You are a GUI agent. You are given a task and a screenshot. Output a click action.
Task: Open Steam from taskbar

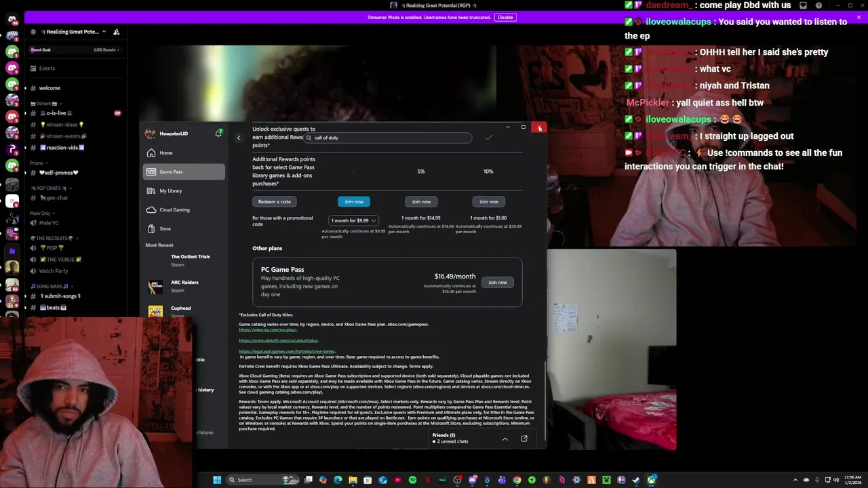[636, 480]
